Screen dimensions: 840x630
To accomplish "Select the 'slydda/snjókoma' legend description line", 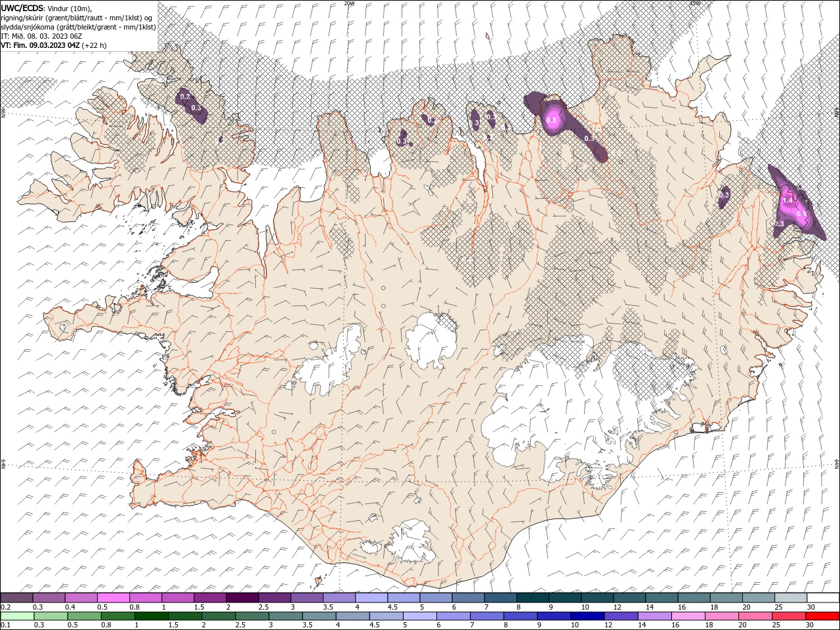I will click(78, 27).
